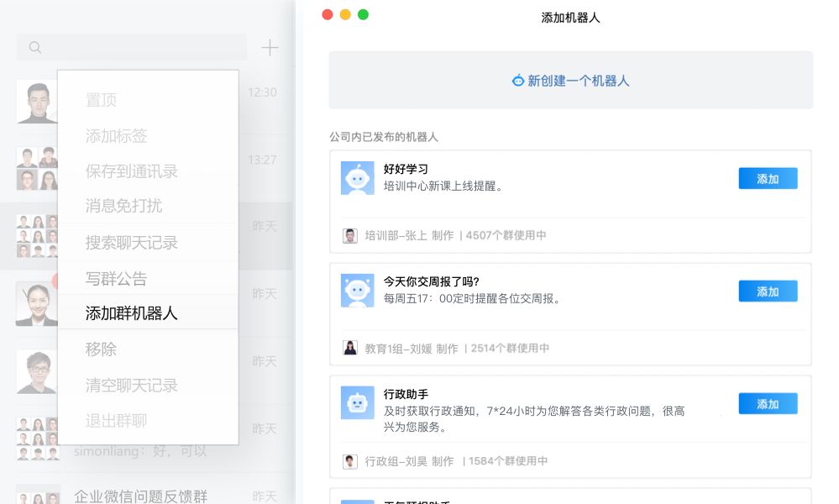Click 行政组–刘昊 creator avatar

coord(350,461)
